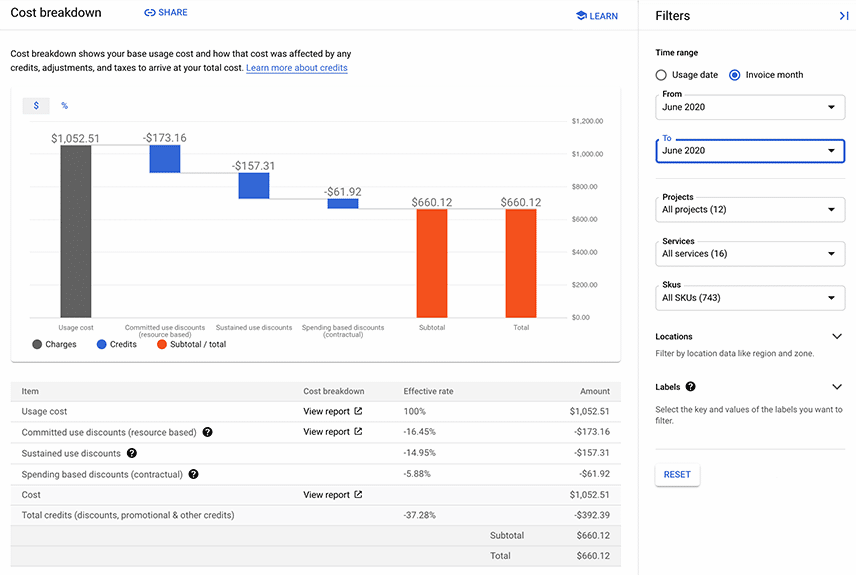This screenshot has width=856, height=575.
Task: Open external link icon in Usage cost row
Action: (358, 411)
